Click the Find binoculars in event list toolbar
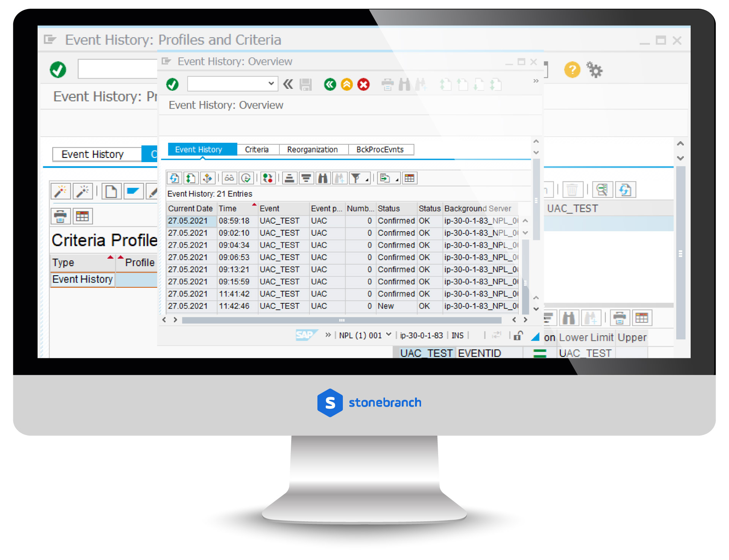The width and height of the screenshot is (729, 560). pos(323,178)
